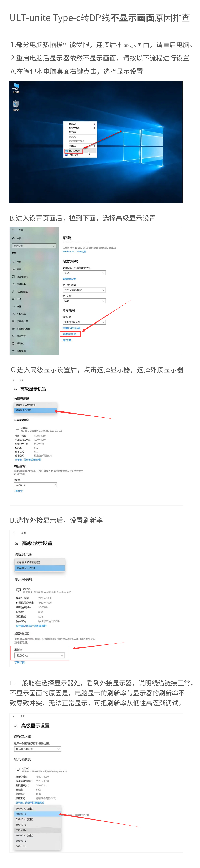Expand the 横向 display orientation dropdown
The width and height of the screenshot is (200, 868).
click(x=84, y=301)
